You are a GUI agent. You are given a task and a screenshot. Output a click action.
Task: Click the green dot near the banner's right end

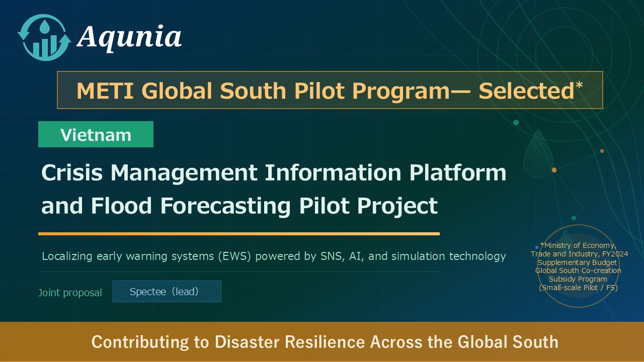coord(516,122)
